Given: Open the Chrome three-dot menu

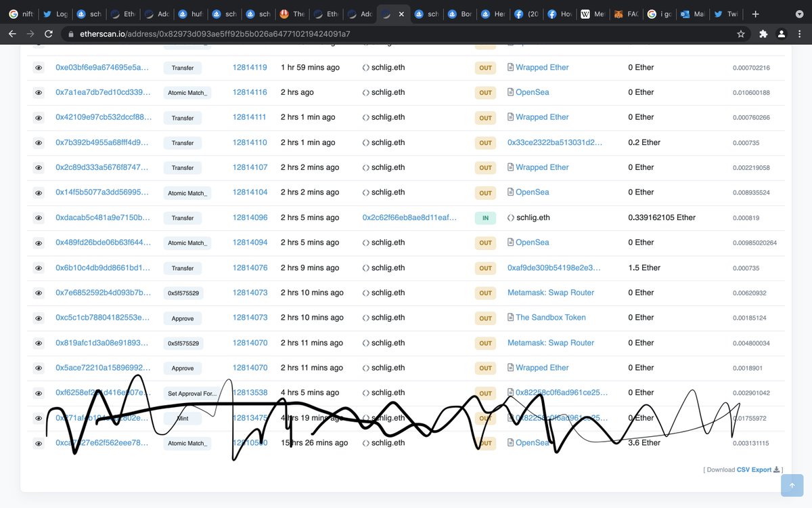Looking at the screenshot, I should pos(800,34).
